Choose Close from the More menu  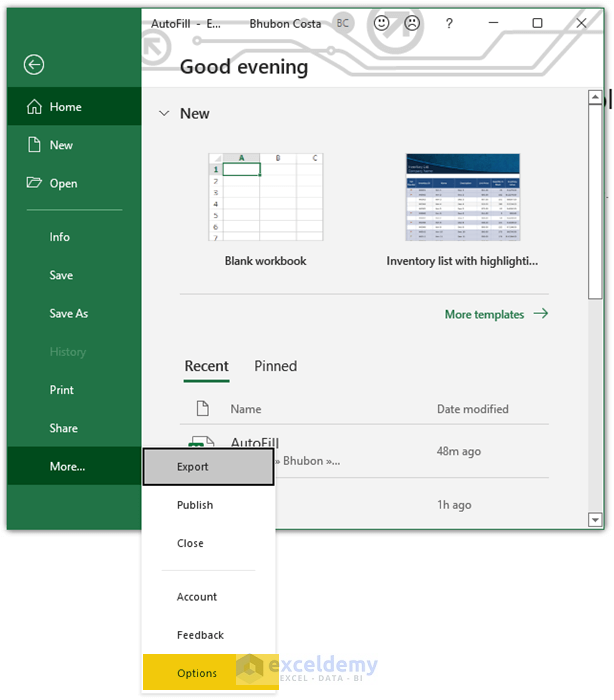tap(209, 543)
